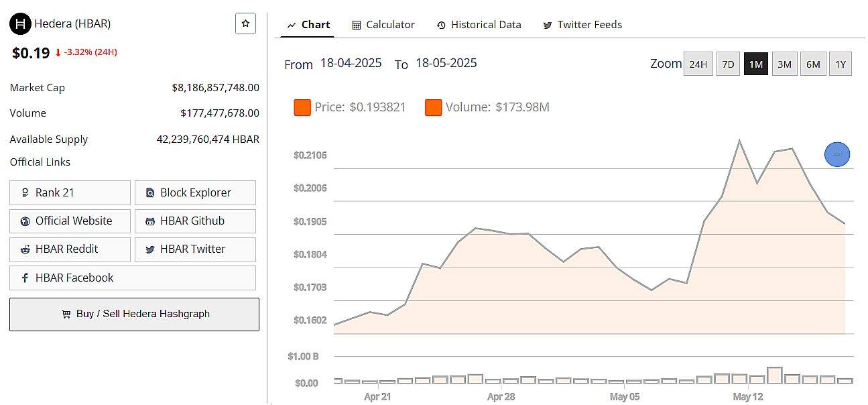Click the Available Supply label
The height and width of the screenshot is (405, 868).
(49, 139)
